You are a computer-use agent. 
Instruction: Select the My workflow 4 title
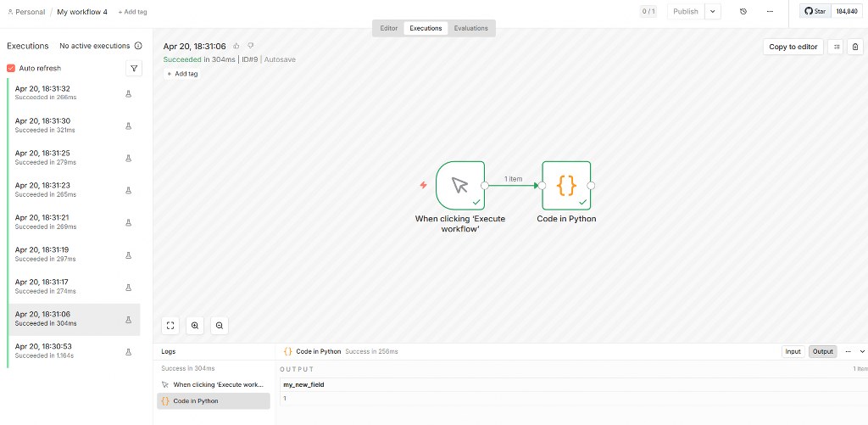(x=82, y=12)
